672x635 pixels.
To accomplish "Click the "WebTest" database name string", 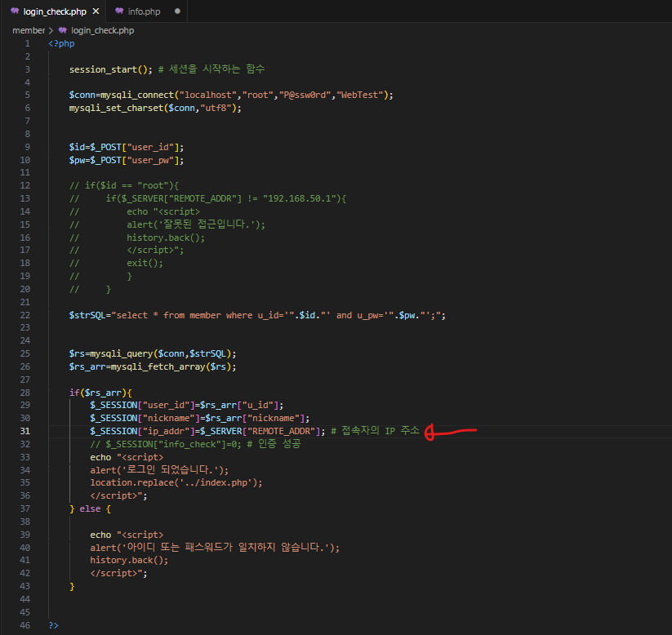I will tap(360, 95).
